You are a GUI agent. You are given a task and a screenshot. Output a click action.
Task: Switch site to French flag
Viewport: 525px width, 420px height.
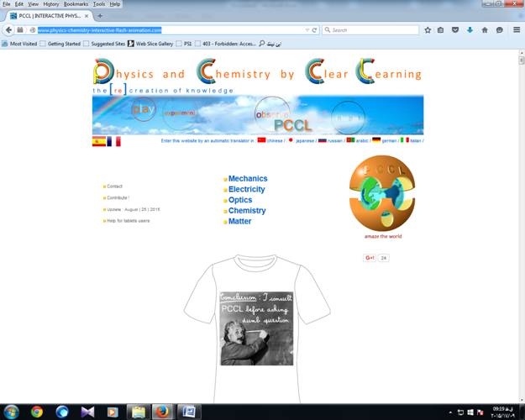114,141
